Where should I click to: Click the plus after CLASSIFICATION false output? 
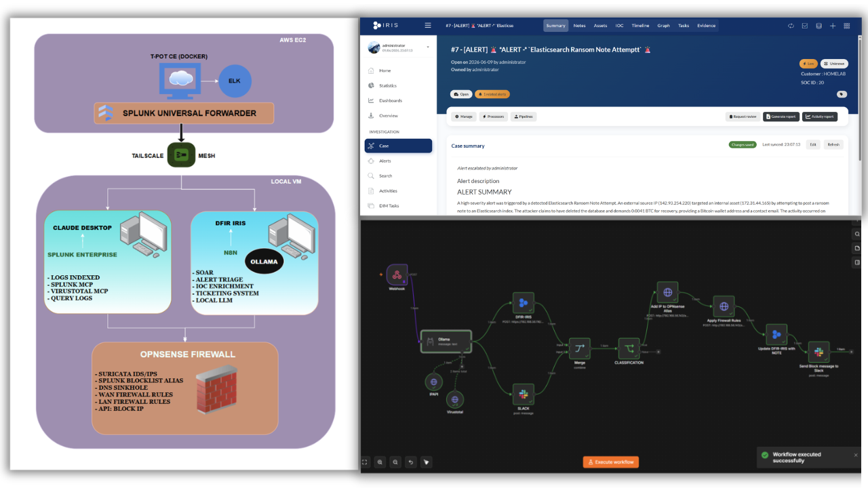coord(658,352)
